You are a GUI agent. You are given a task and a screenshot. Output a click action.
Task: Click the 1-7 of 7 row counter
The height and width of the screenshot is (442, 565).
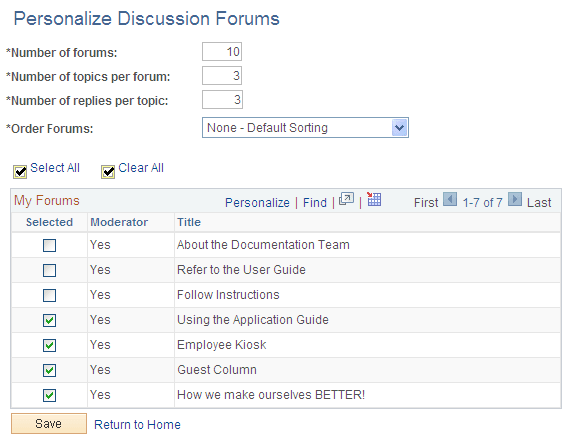click(x=482, y=203)
